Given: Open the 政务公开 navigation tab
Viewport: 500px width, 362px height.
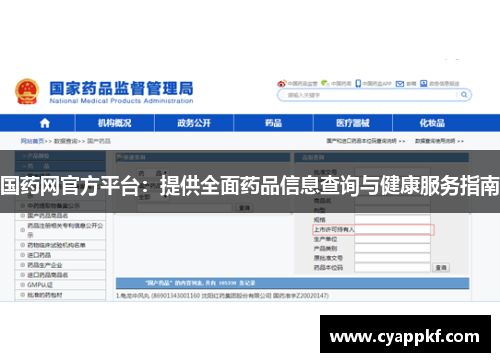Looking at the screenshot, I should point(194,123).
